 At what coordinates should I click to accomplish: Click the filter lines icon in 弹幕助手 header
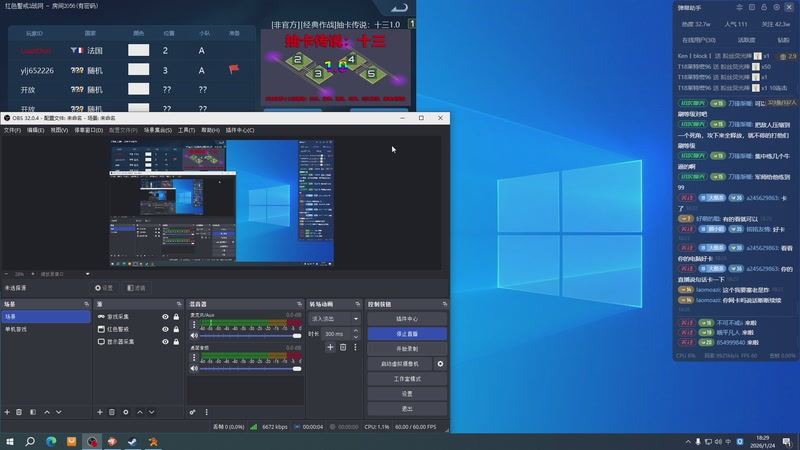click(x=739, y=8)
